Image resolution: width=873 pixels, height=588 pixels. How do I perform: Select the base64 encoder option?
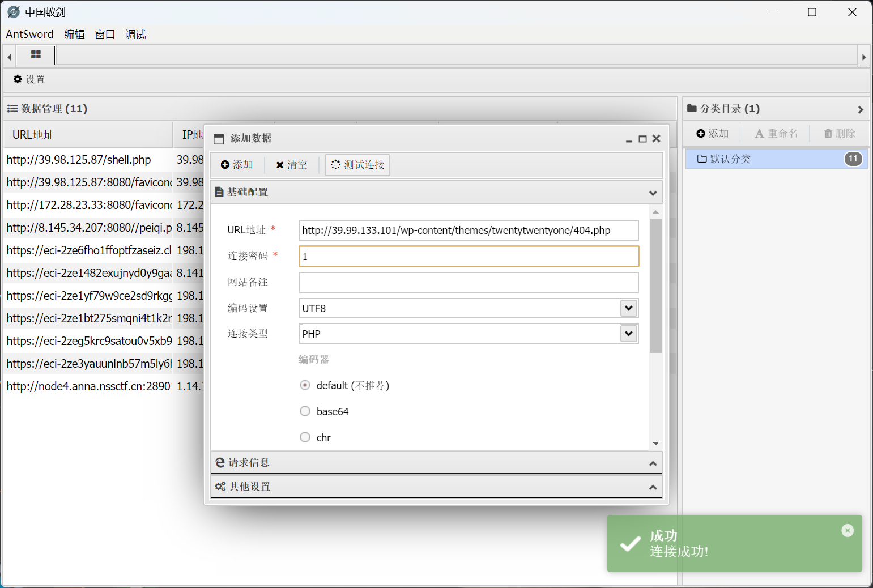point(305,411)
